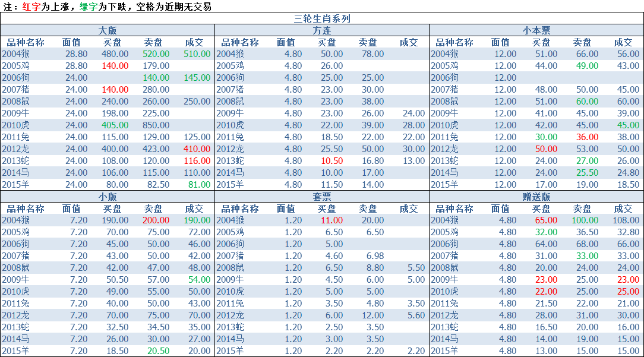
Task: Click green 20.50 sell price for 2015羊 小版
Action: [x=159, y=351]
